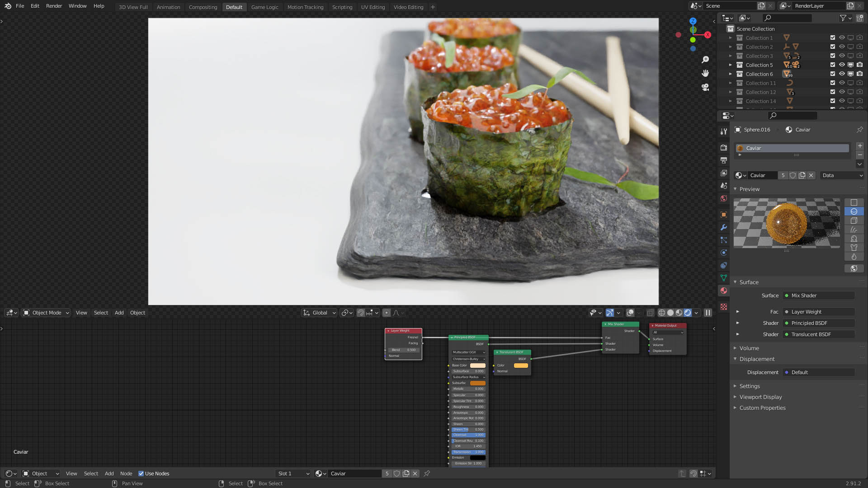Screen dimensions: 868x488
Task: Open the Object Mode dropdown
Action: (x=46, y=313)
